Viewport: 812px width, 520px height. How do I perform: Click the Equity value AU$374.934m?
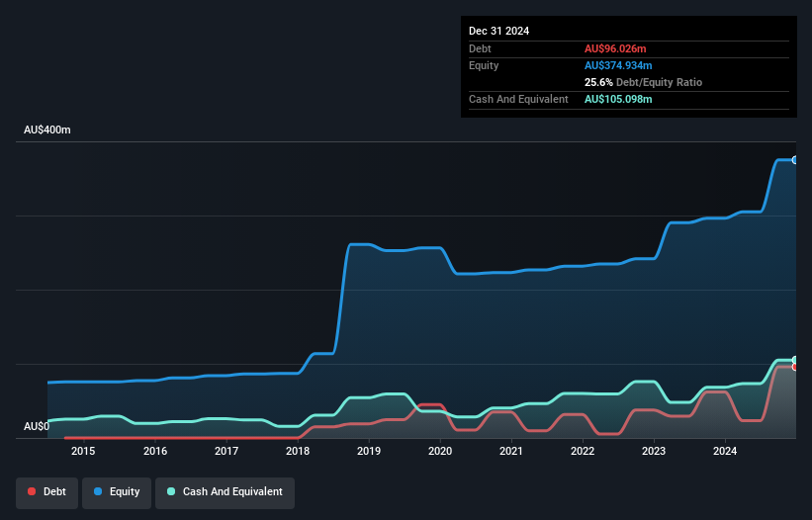coord(618,65)
